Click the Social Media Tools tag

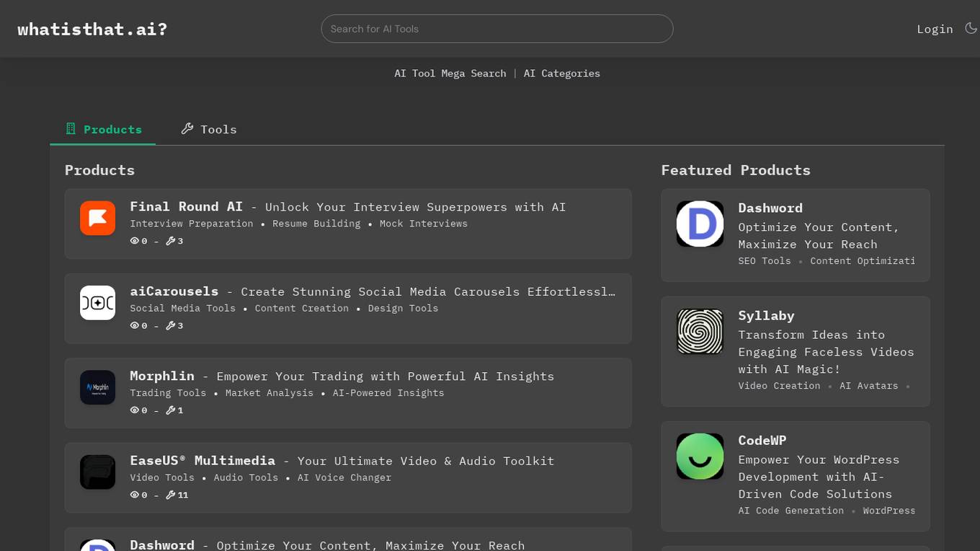(183, 308)
